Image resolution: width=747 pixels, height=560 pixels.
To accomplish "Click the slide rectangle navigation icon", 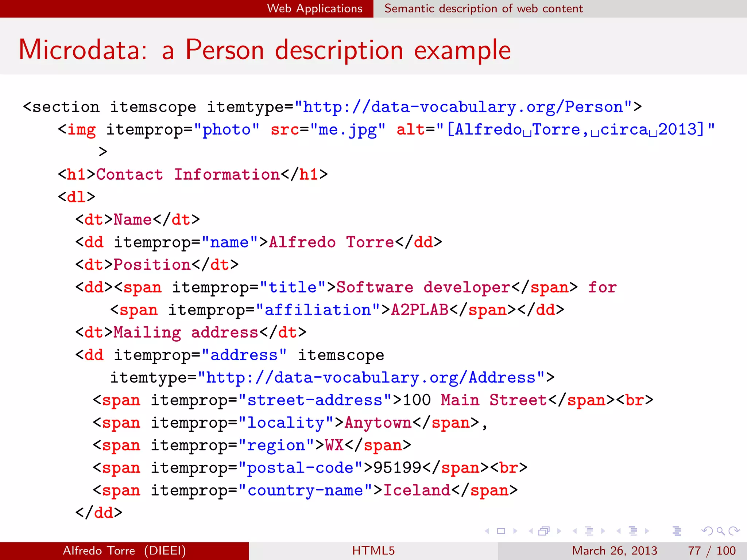I will pos(501,531).
